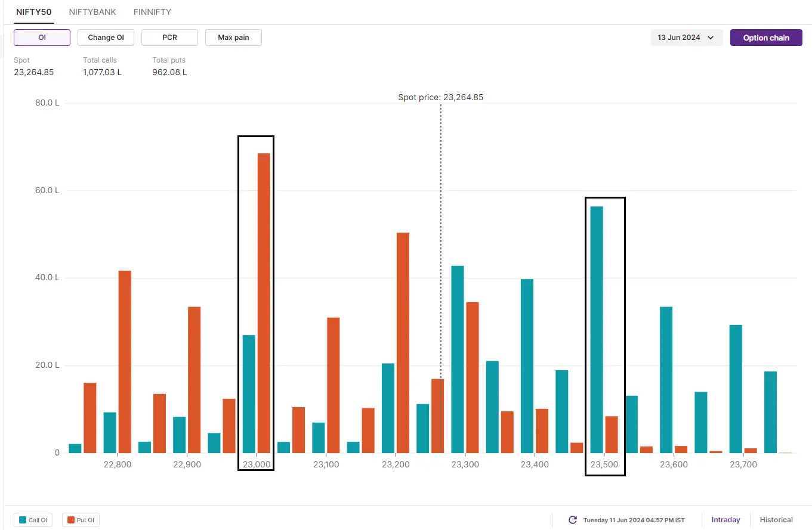The height and width of the screenshot is (530, 812).
Task: Click the 23,600 strike Call OI bar
Action: coord(666,380)
